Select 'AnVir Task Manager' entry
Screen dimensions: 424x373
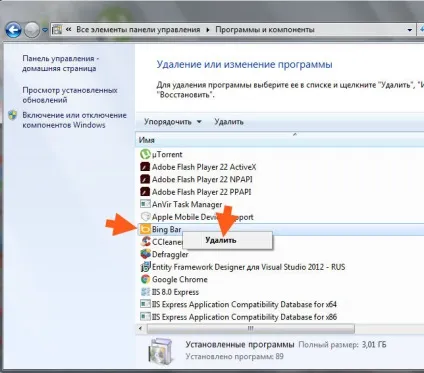(187, 204)
